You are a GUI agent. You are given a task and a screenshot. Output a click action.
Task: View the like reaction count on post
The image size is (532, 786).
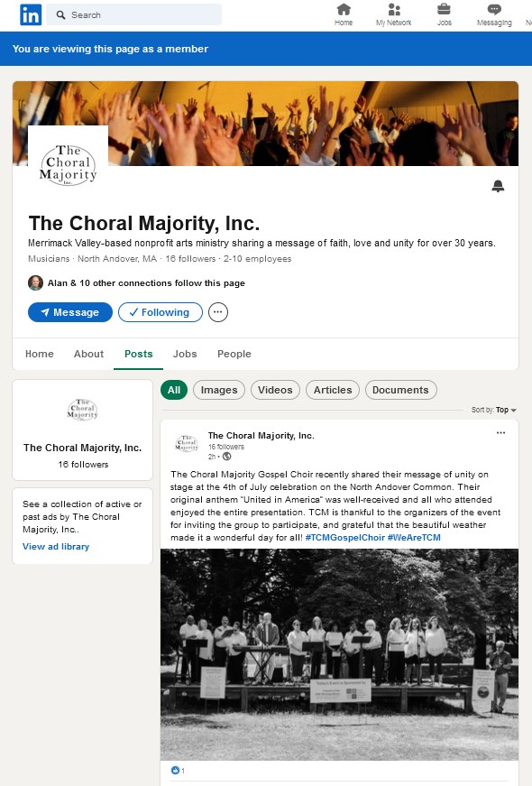pos(178,771)
